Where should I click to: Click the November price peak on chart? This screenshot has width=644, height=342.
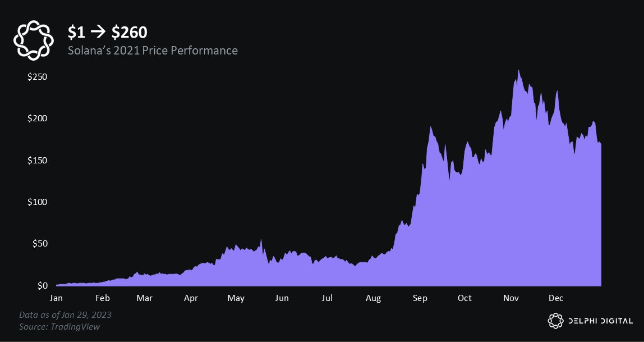518,71
